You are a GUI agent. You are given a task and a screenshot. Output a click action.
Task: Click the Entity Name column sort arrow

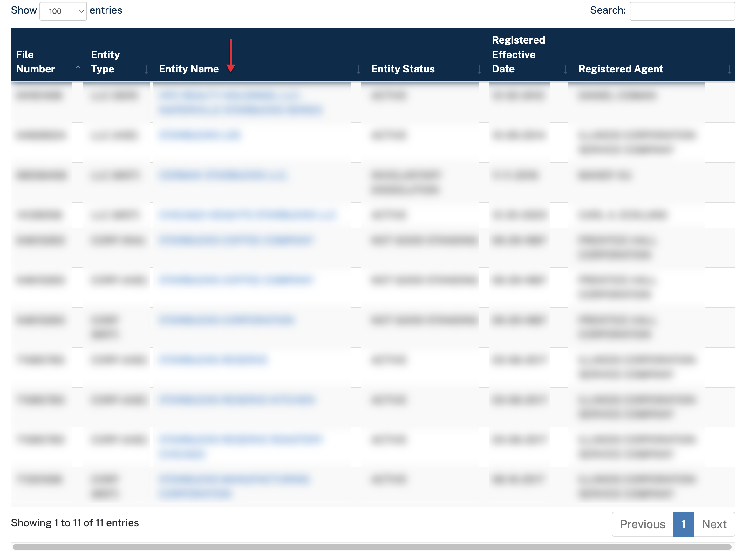click(x=358, y=70)
